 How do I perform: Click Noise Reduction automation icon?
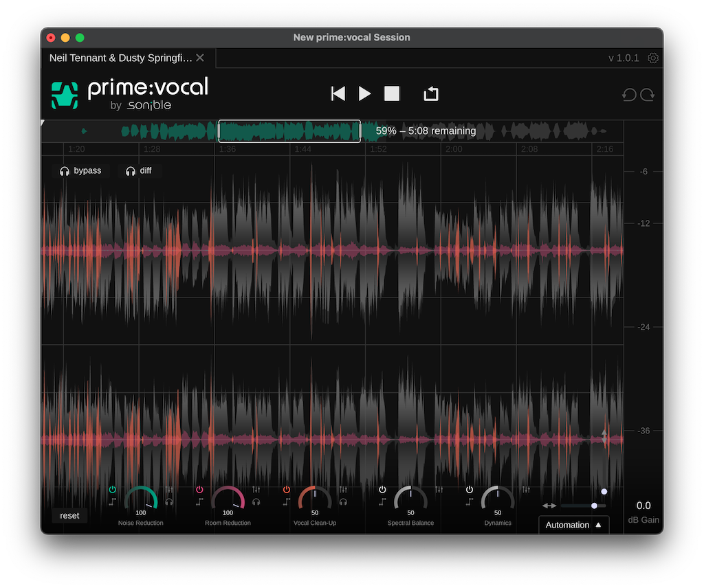pos(112,502)
